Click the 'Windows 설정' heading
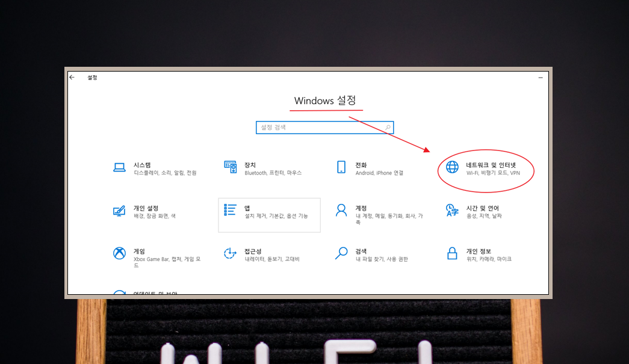 [325, 100]
